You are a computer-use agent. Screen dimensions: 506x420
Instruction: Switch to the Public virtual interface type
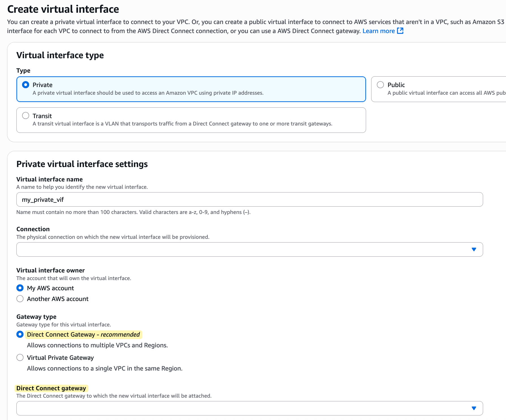click(x=380, y=85)
